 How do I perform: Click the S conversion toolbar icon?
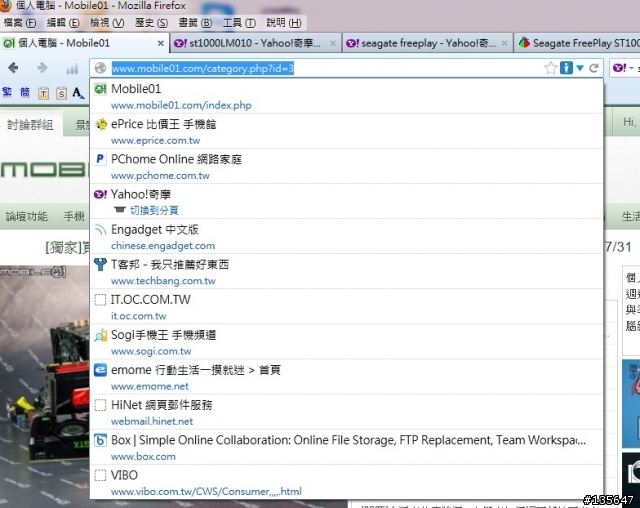[x=61, y=93]
